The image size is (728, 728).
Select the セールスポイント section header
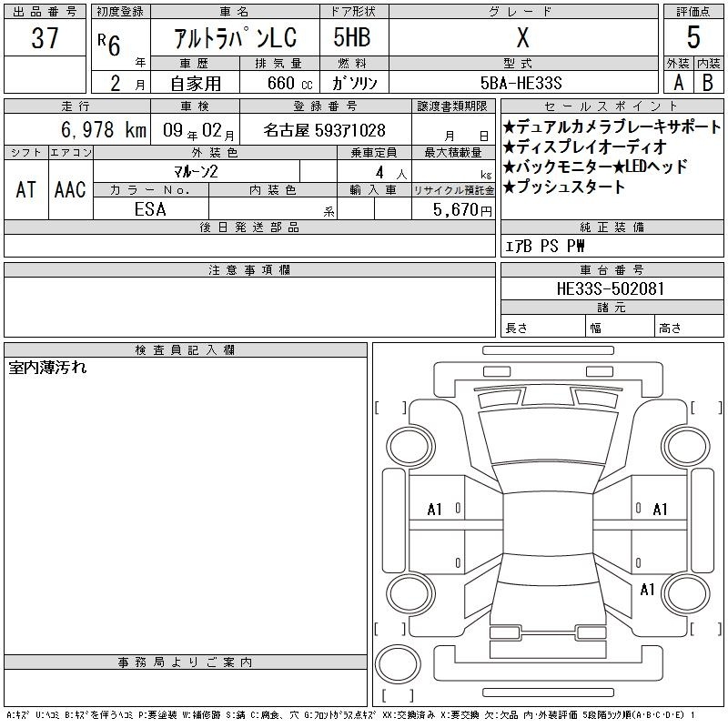[x=602, y=106]
